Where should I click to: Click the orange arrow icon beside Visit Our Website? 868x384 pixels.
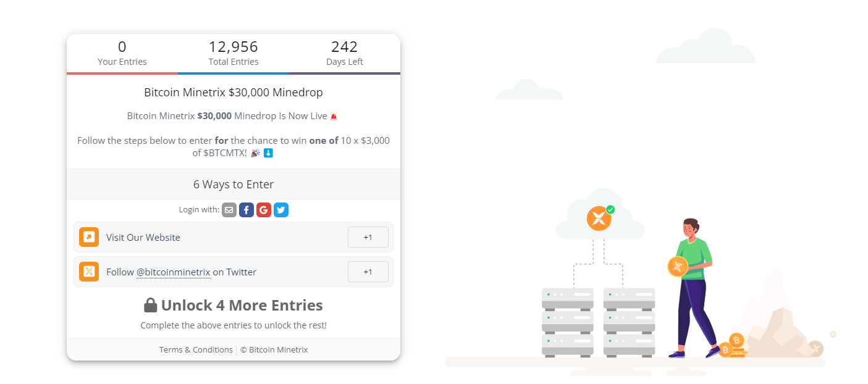(x=89, y=237)
